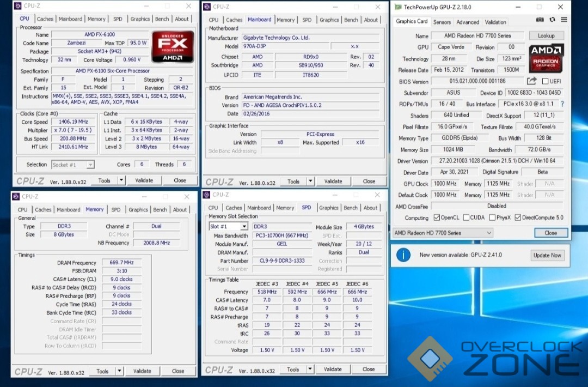Expand Tools dropdown arrow in CPU-Z SPD window
Screen dimensions: 588x387
[x=310, y=369]
